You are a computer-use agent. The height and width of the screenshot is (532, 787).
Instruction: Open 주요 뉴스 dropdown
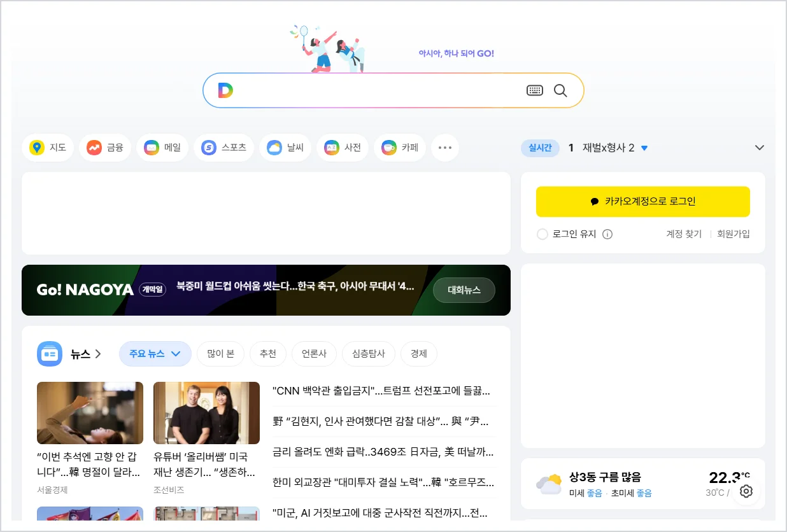[x=155, y=354]
